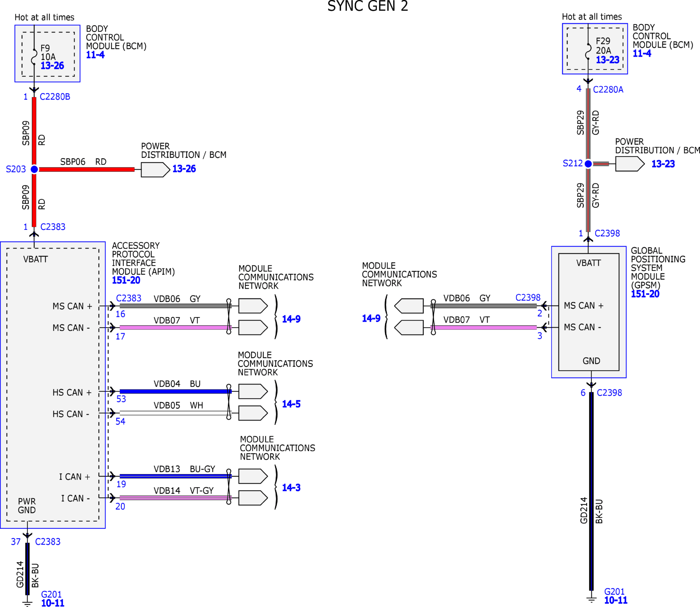Open the 13-23 reference inside the F29 fuse box

click(x=608, y=60)
